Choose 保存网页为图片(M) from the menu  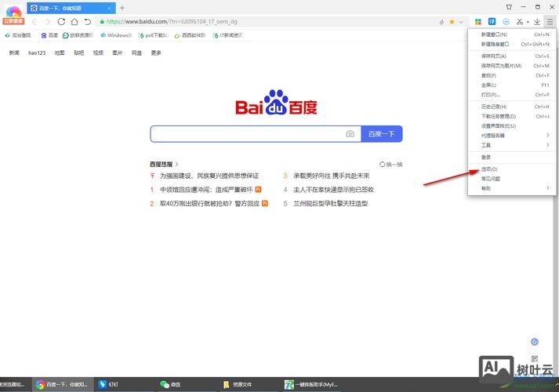point(512,66)
